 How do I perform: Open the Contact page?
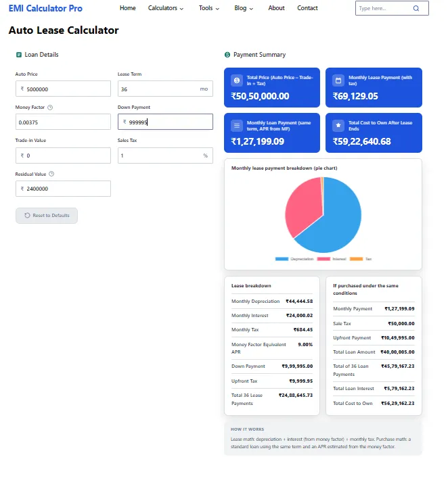(307, 8)
